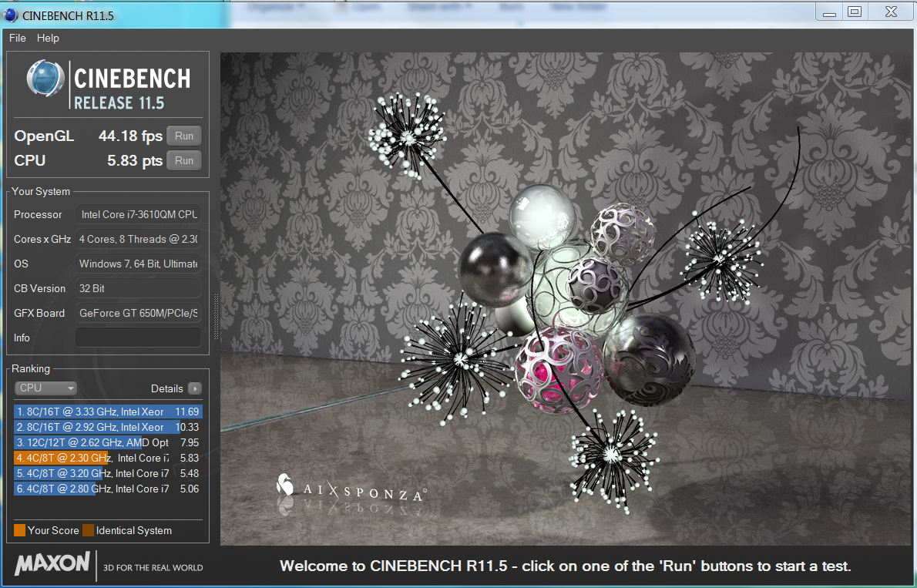This screenshot has height=588, width=917.
Task: Click the Identical System brown legend swatch
Action: (x=89, y=531)
